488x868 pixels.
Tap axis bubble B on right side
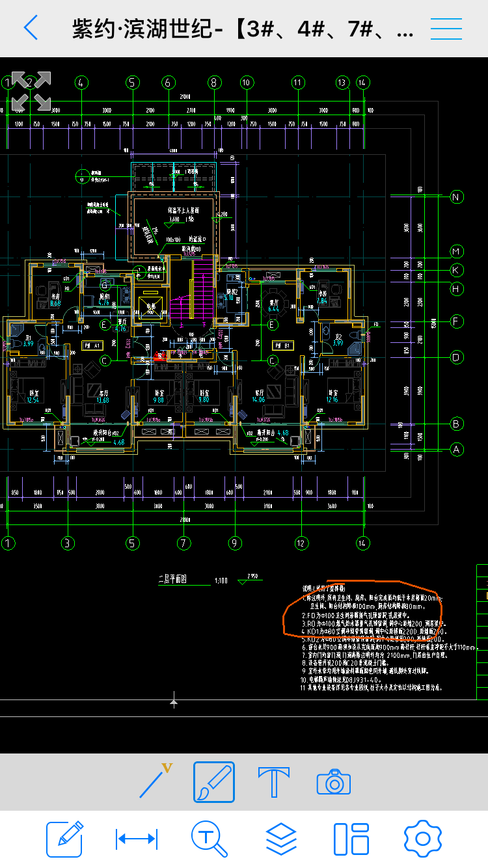[456, 424]
